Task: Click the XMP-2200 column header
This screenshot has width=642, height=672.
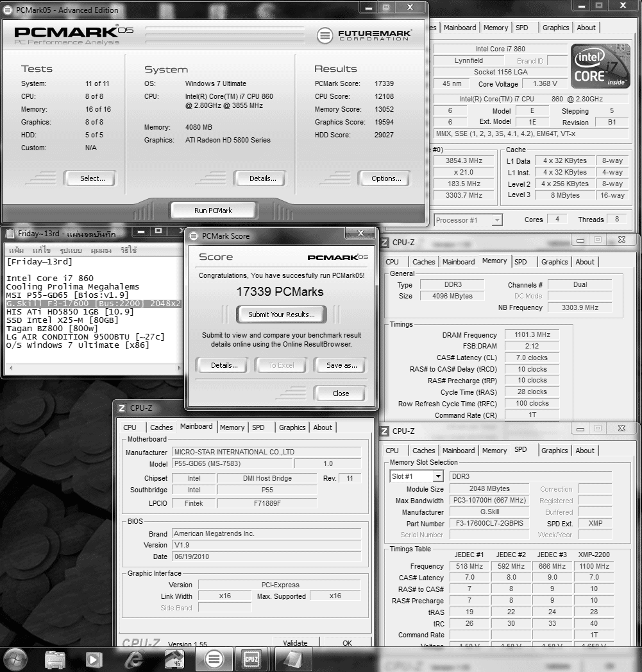Action: 594,555
